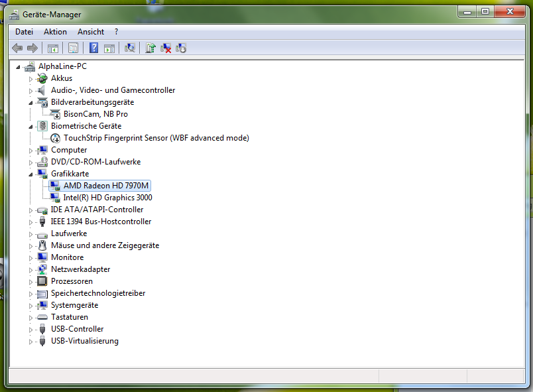This screenshot has width=533, height=392.
Task: Select the Laufwerke label
Action: [69, 233]
